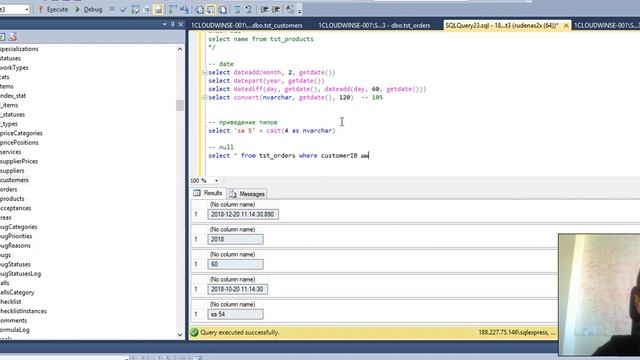
Task: Click the tree scrollbar down arrow
Action: 180,335
